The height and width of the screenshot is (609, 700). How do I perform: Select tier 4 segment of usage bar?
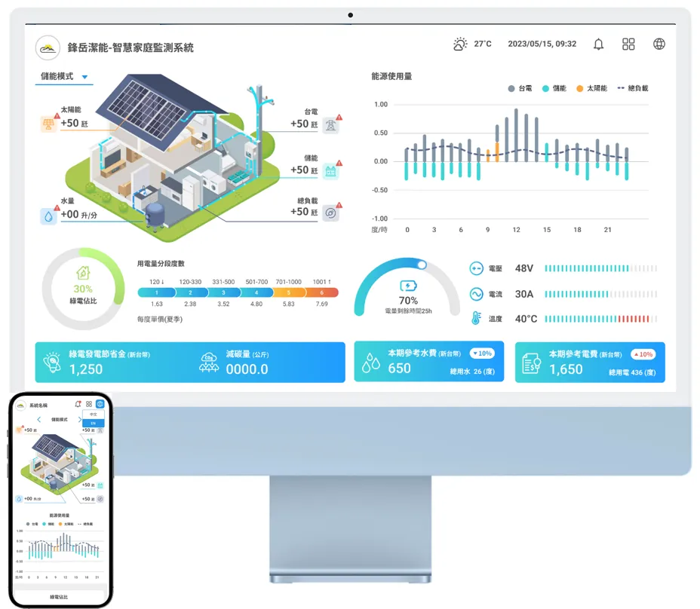pos(256,292)
